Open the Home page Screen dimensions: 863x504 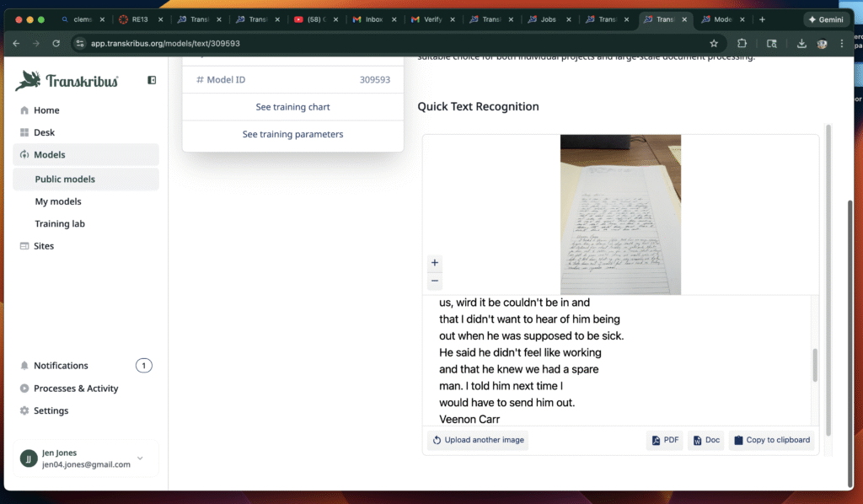coord(46,110)
